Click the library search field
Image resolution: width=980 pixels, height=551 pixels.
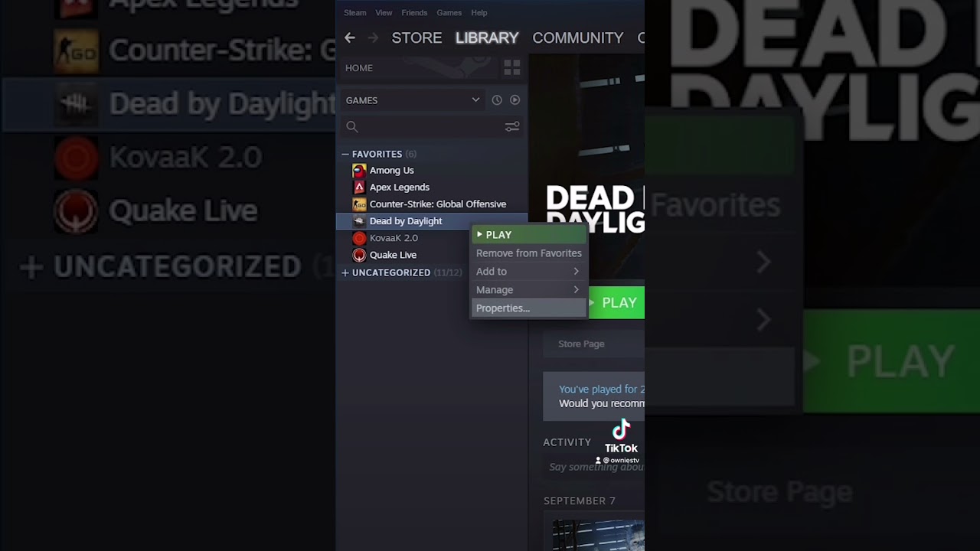[430, 127]
